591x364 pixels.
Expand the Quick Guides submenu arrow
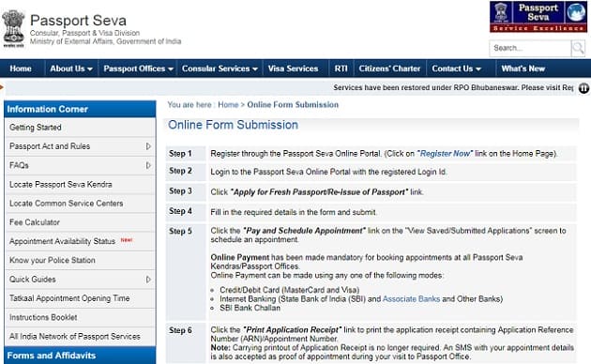[x=148, y=280]
